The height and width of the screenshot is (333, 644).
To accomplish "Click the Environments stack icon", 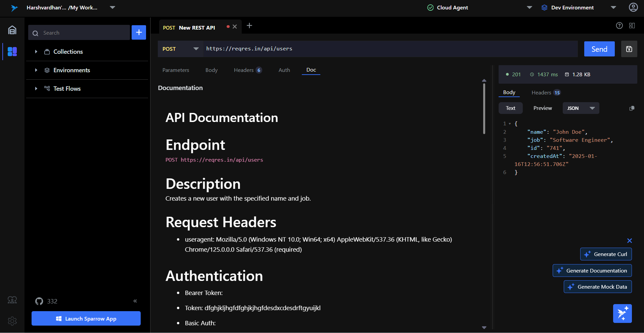I will point(47,70).
